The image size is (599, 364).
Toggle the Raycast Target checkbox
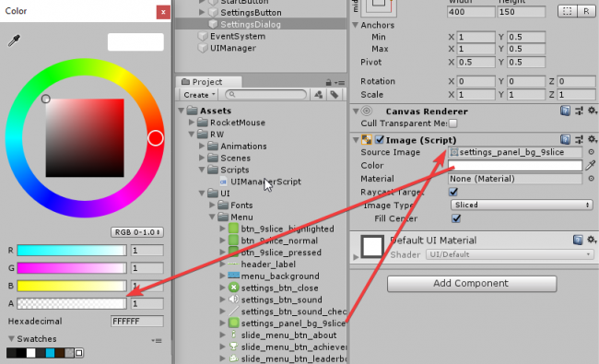pos(453,192)
